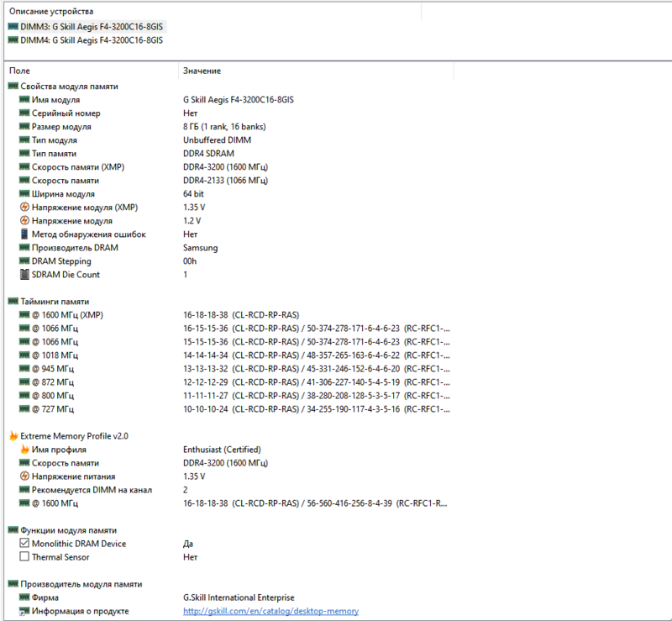
Task: Click the icon beside Информация о продукте
Action: pos(24,611)
